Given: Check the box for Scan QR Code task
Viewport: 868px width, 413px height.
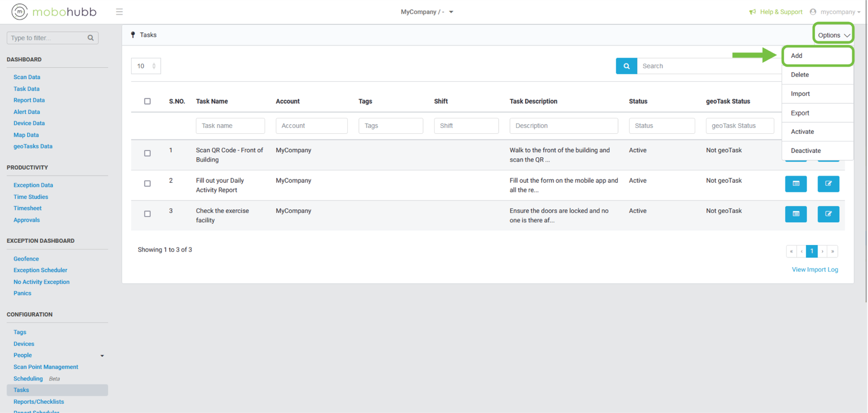Looking at the screenshot, I should 147,153.
